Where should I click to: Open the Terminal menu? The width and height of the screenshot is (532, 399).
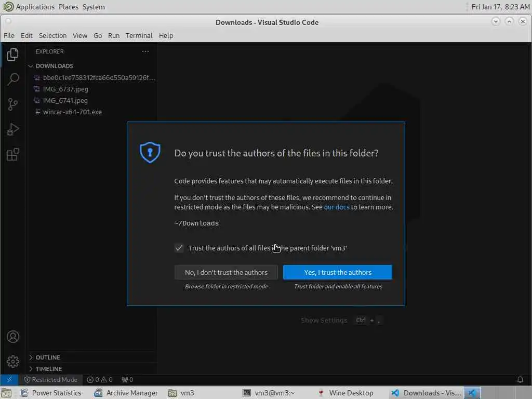pos(139,36)
